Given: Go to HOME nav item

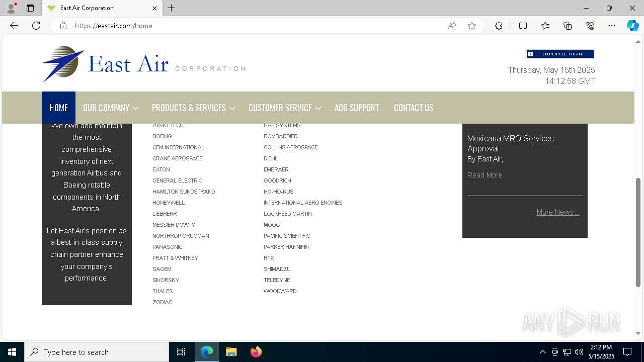Looking at the screenshot, I should click(58, 108).
